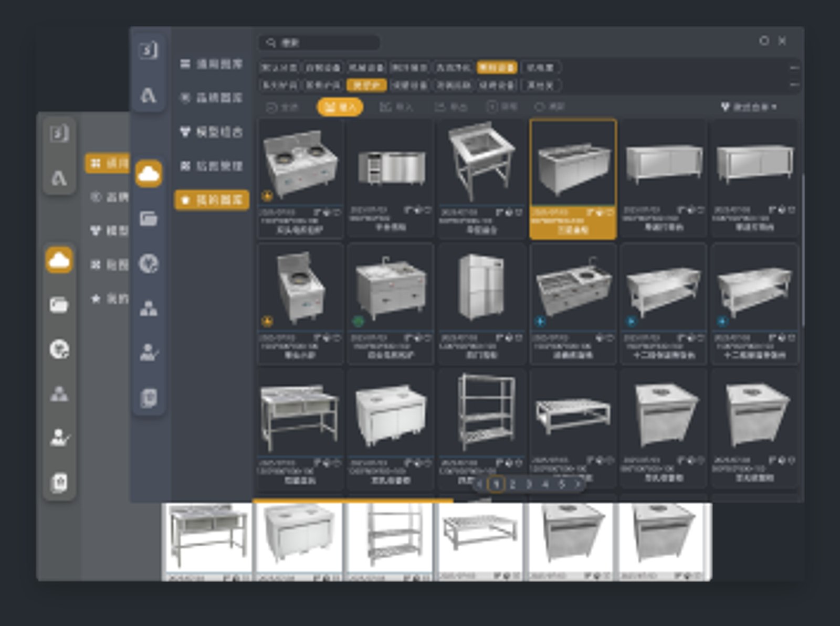Select the orange category tag in second filter row
Viewport: 840px width, 626px height.
(x=366, y=85)
